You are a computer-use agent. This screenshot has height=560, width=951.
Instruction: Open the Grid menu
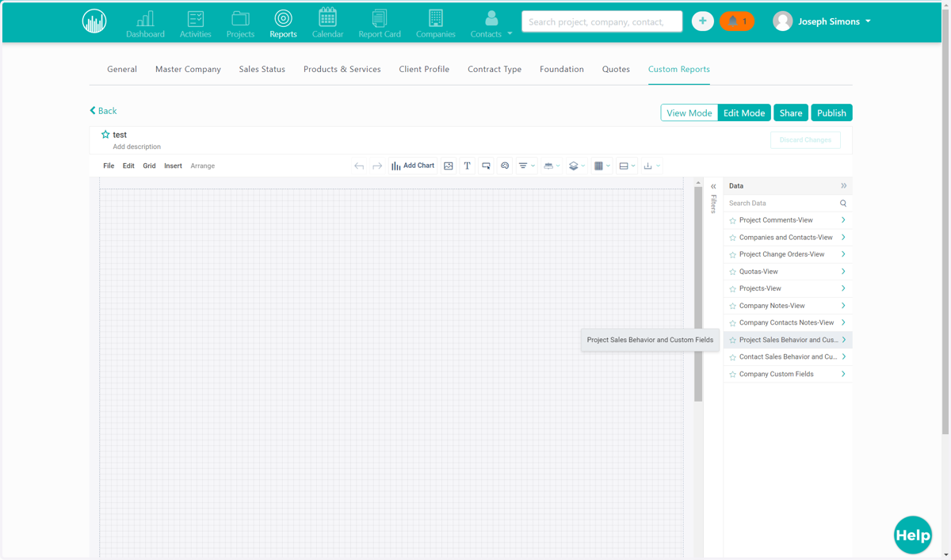pos(149,166)
